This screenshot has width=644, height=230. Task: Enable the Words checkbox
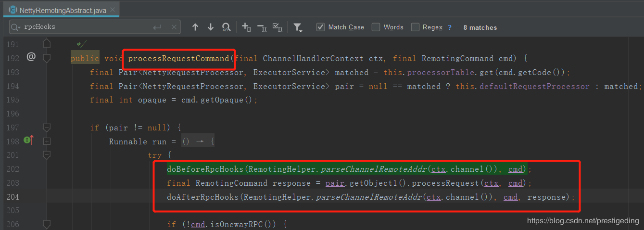[376, 27]
